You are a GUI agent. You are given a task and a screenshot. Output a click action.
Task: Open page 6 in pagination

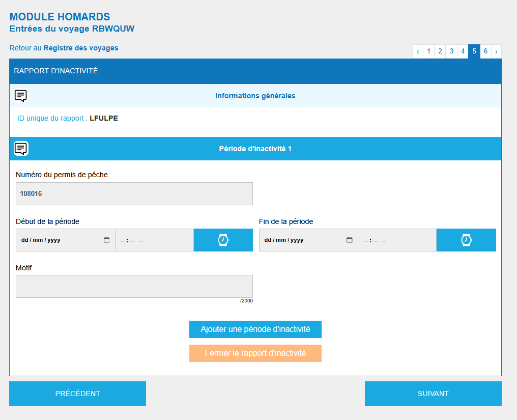pos(486,51)
